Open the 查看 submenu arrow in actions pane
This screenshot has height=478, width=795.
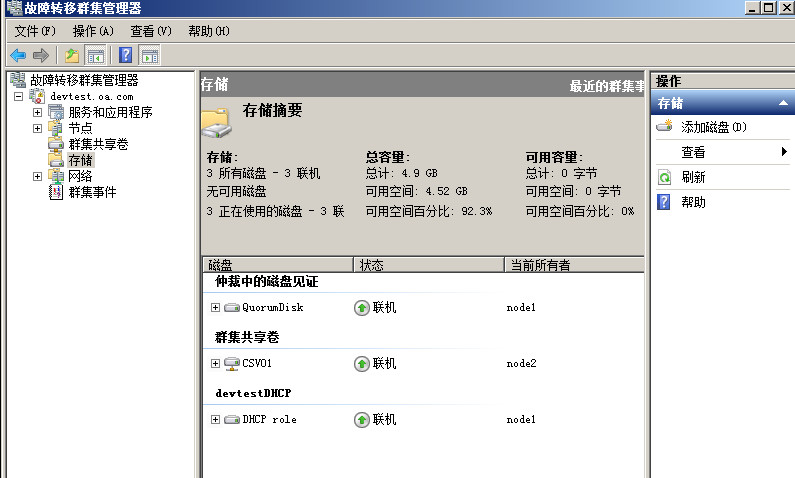[x=784, y=152]
